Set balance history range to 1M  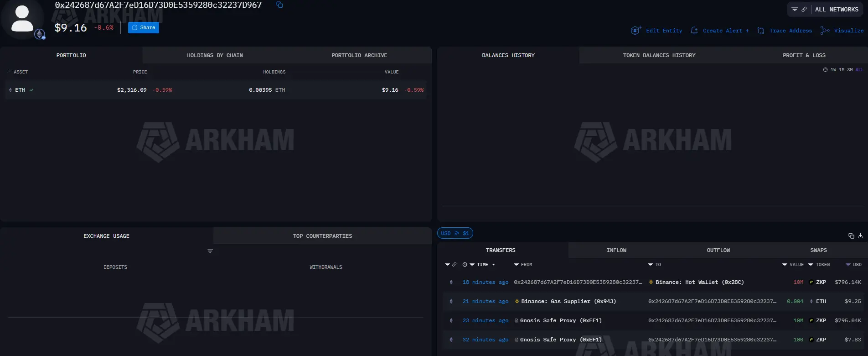coord(842,70)
